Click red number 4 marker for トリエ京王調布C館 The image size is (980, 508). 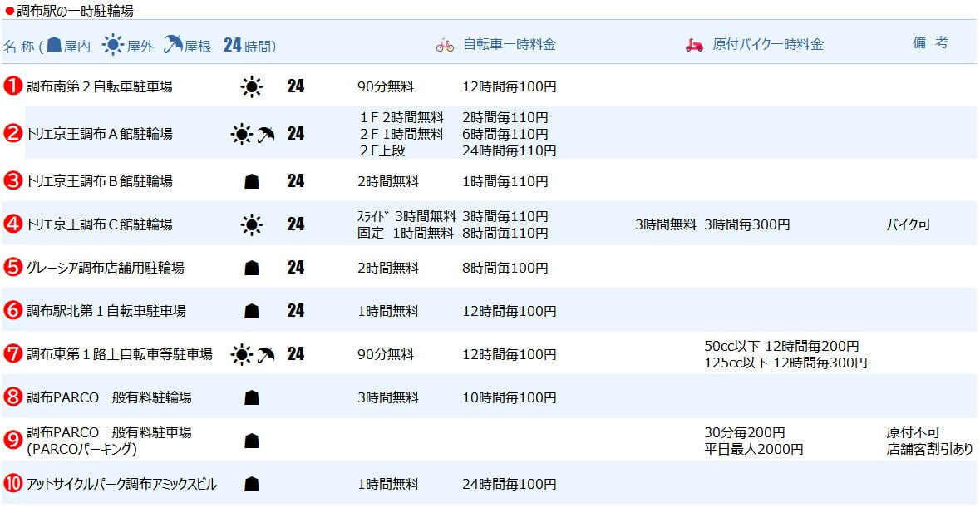coord(12,224)
